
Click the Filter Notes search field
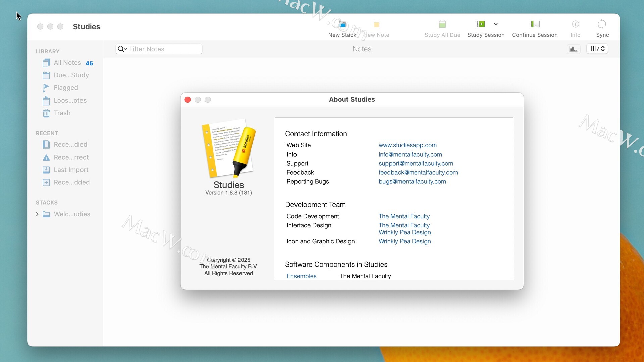(x=159, y=49)
